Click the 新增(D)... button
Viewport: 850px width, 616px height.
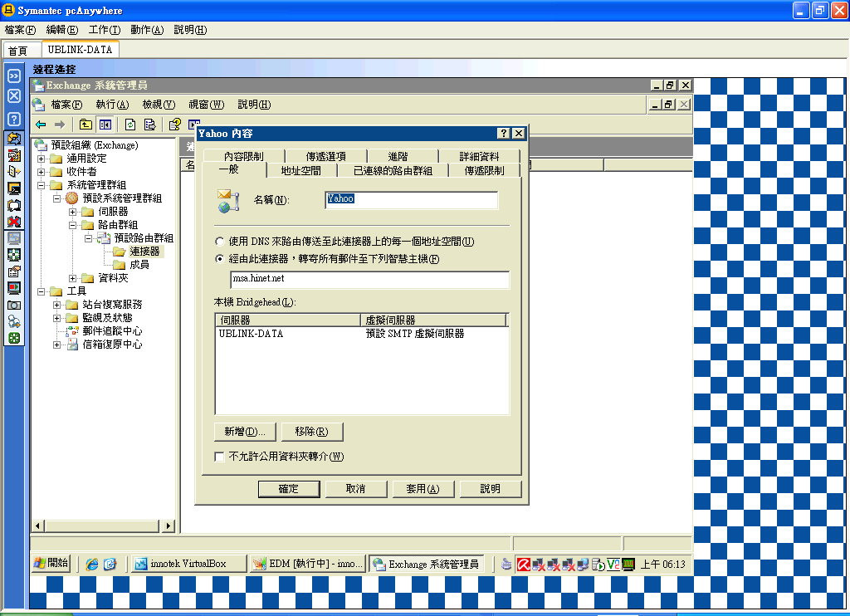pos(245,432)
